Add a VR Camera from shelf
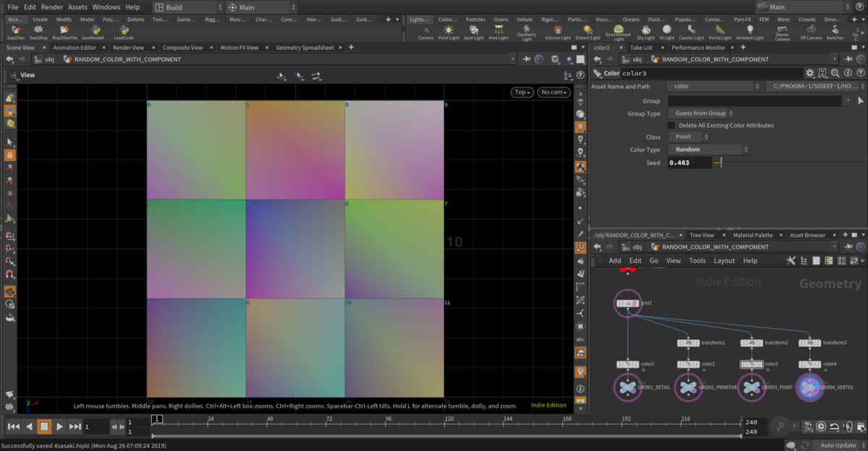This screenshot has width=868, height=451. point(810,32)
